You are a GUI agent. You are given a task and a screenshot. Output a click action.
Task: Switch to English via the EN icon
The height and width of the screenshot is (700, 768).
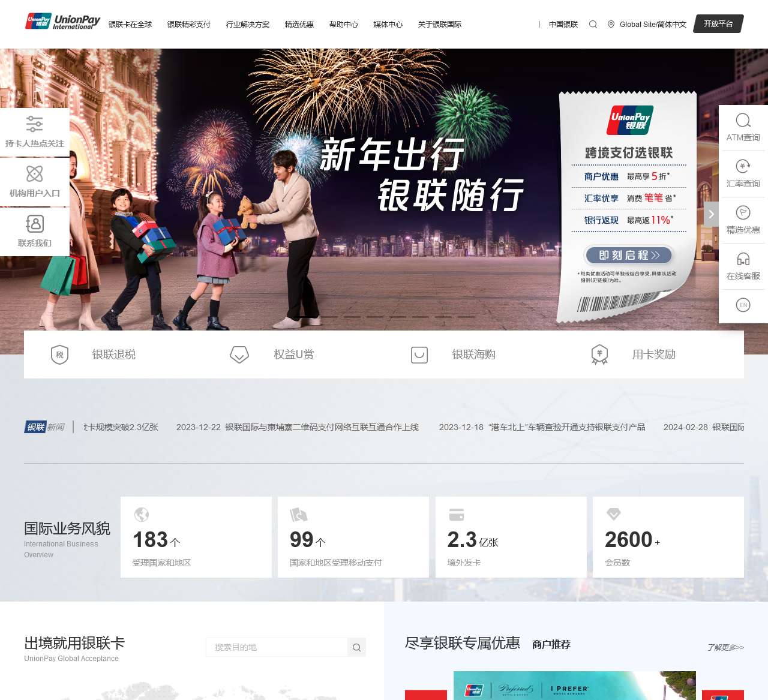tap(743, 305)
